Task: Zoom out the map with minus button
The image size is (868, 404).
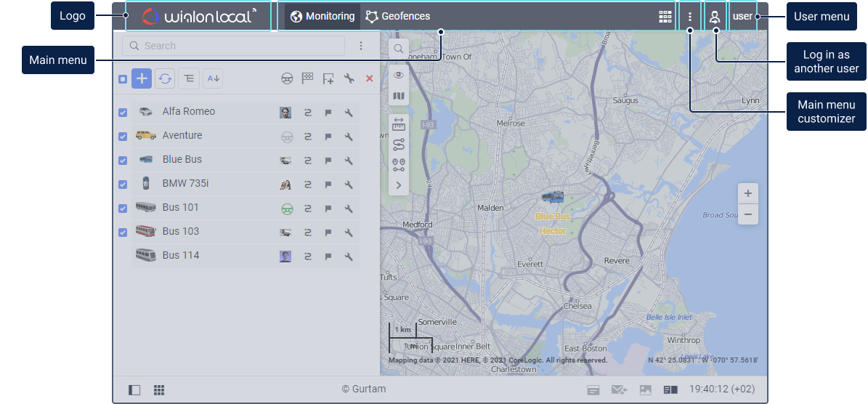Action: (748, 214)
